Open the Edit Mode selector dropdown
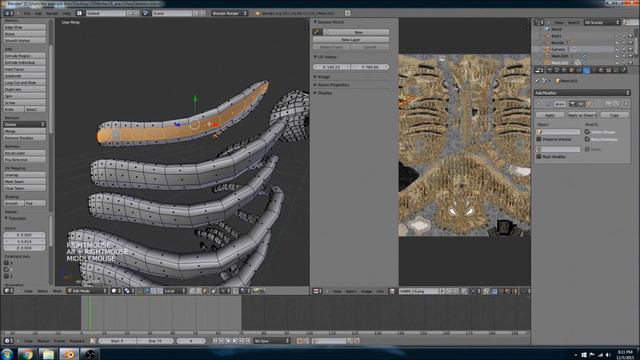 point(87,291)
